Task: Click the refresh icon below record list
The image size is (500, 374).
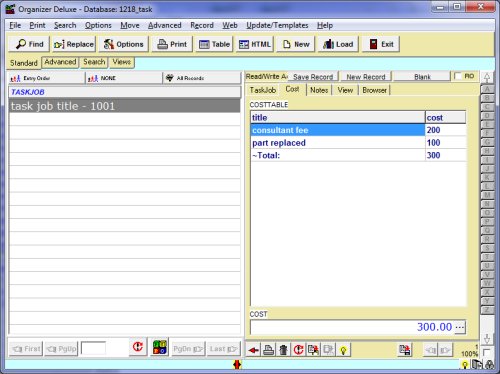Action: pos(138,347)
